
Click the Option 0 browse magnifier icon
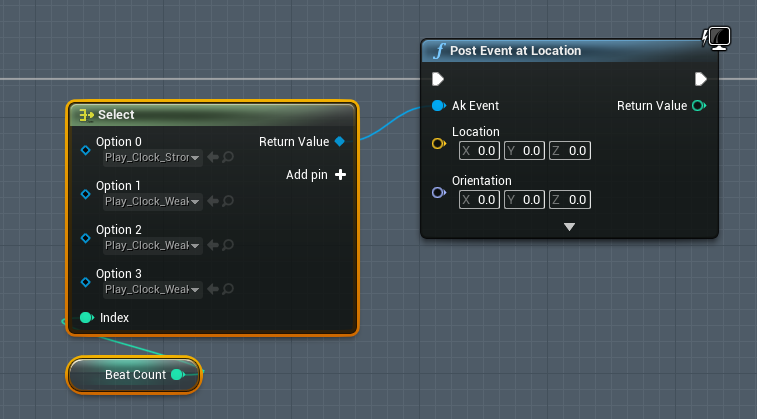tap(228, 157)
